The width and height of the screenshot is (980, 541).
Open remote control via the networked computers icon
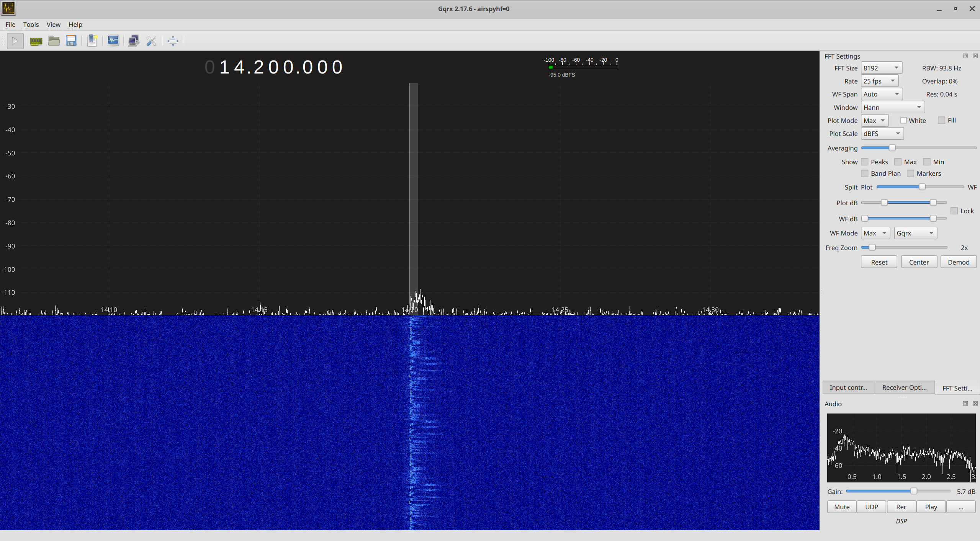pos(133,41)
